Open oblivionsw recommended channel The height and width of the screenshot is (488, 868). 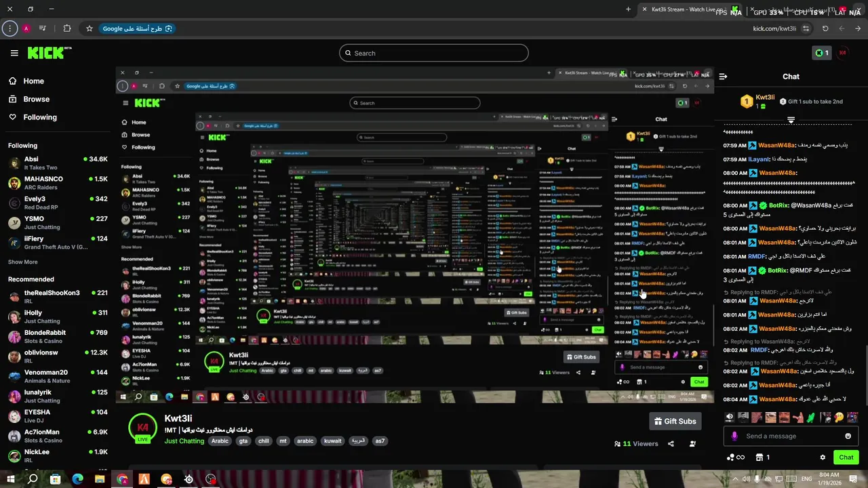click(58, 357)
